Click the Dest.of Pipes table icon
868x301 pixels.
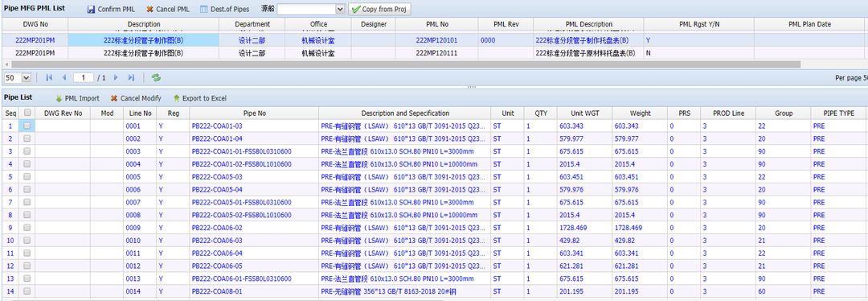click(x=203, y=10)
